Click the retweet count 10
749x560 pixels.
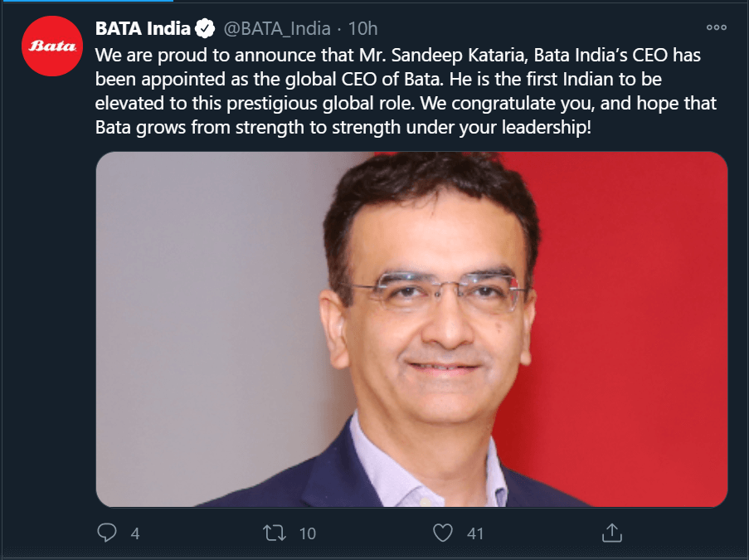(x=307, y=533)
